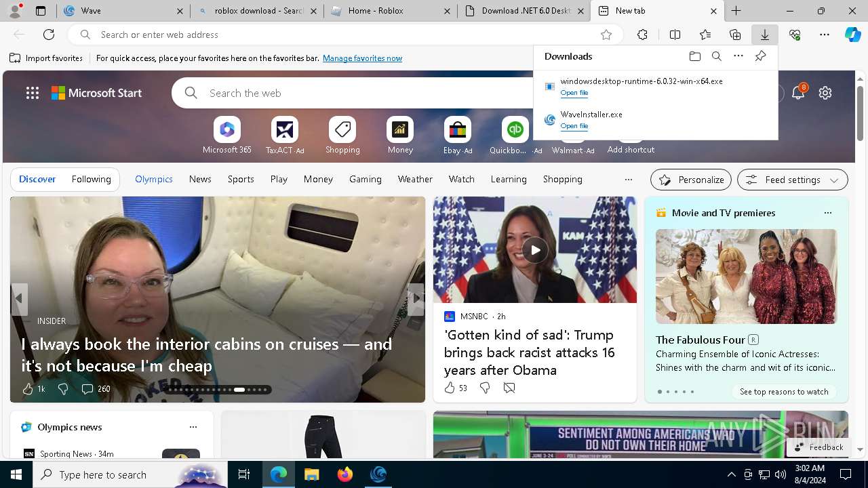The image size is (868, 488).
Task: Click See top reasons to watch
Action: 784,392
